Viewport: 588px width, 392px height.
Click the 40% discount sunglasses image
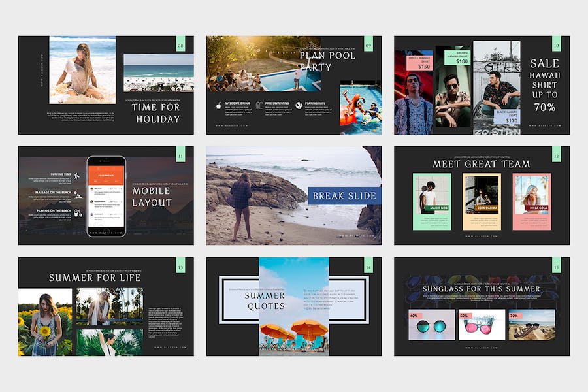coord(432,325)
